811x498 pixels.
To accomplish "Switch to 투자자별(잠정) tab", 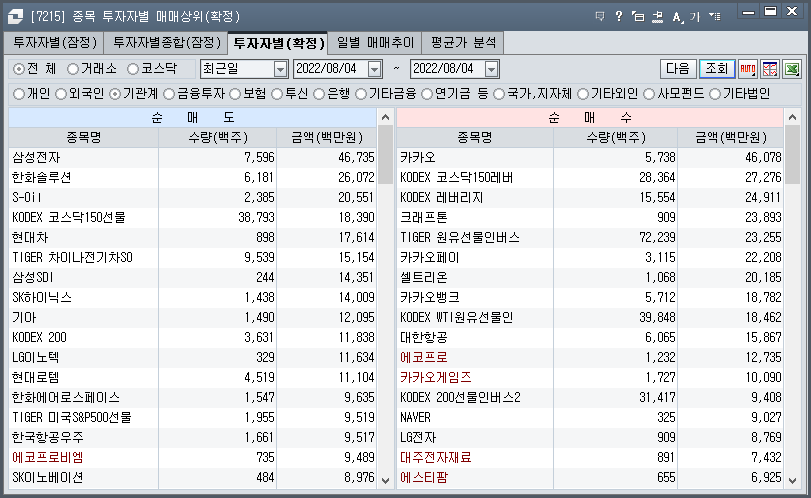I will point(54,42).
